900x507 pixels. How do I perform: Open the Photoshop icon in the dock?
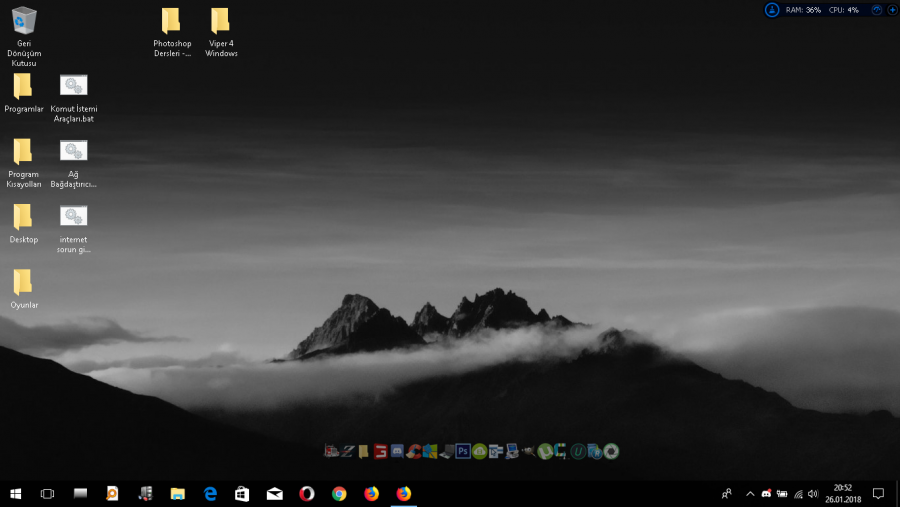[463, 451]
